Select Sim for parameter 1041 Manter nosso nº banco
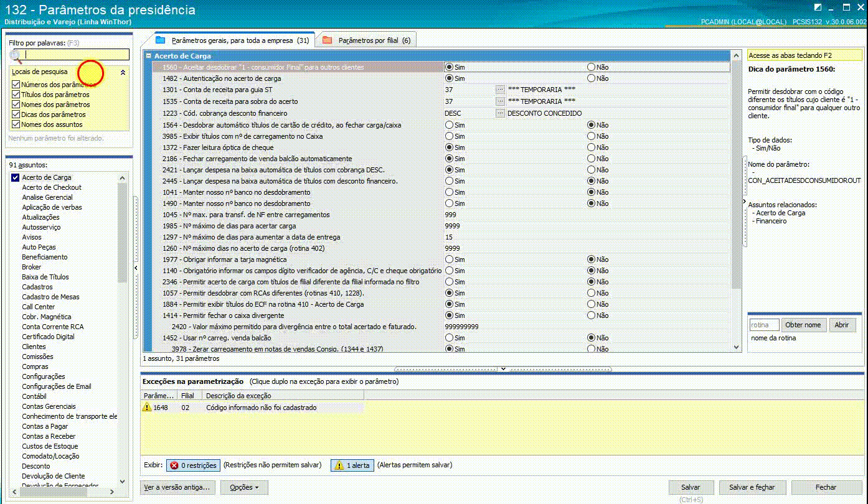This screenshot has width=868, height=504. click(449, 192)
